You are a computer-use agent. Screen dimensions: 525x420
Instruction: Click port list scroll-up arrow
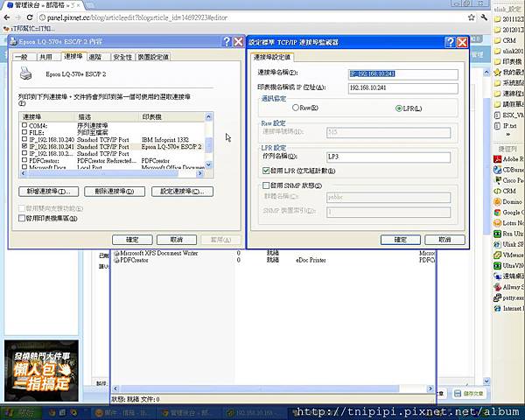[x=208, y=116]
